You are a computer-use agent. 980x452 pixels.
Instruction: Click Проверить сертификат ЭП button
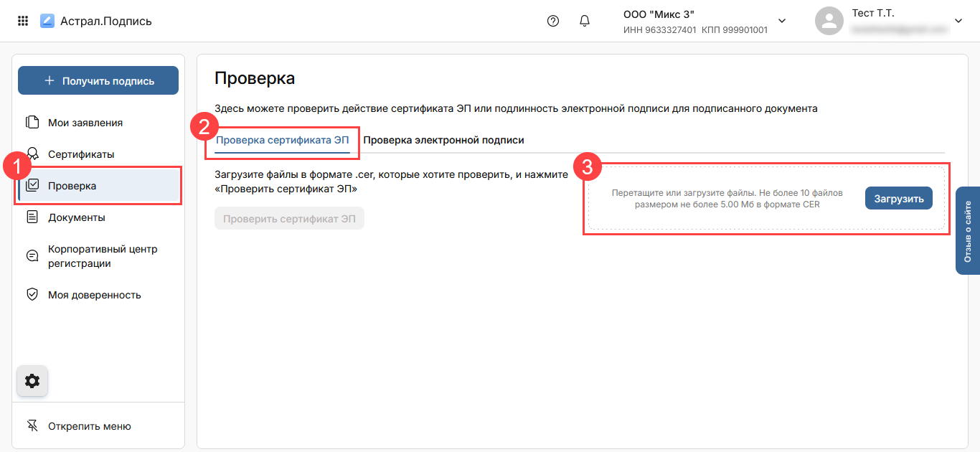tap(289, 219)
